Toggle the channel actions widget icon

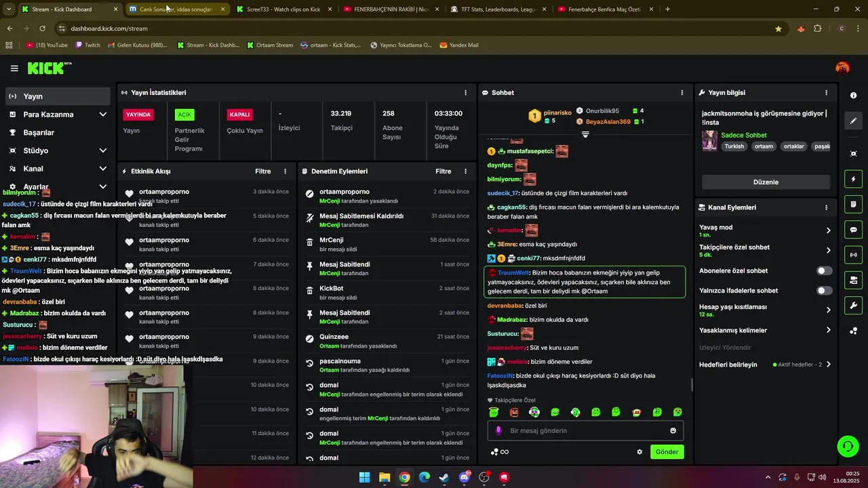(854, 280)
